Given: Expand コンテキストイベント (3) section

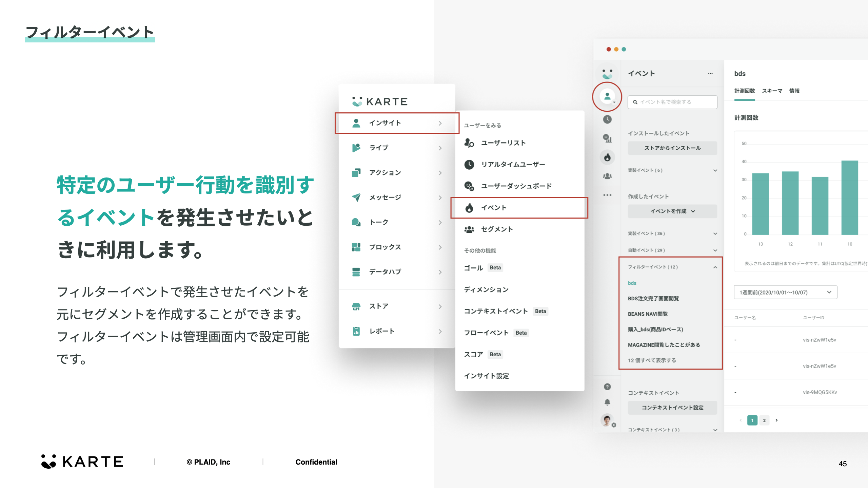Looking at the screenshot, I should [x=672, y=430].
